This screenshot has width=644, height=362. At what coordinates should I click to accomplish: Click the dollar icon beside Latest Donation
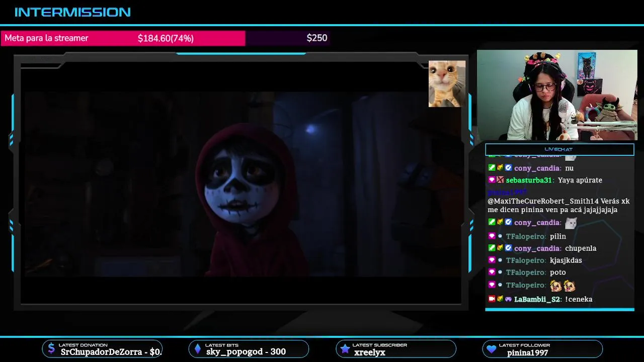click(x=51, y=348)
